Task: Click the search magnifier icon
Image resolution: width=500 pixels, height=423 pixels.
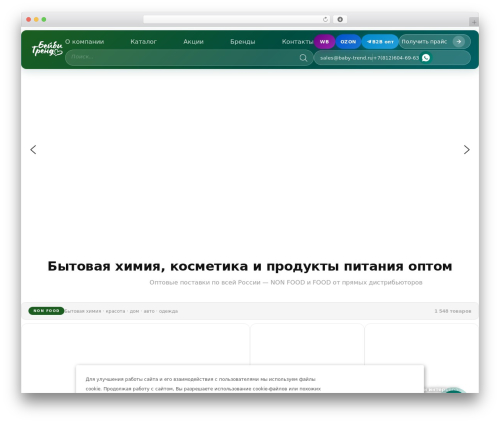Action: point(303,58)
